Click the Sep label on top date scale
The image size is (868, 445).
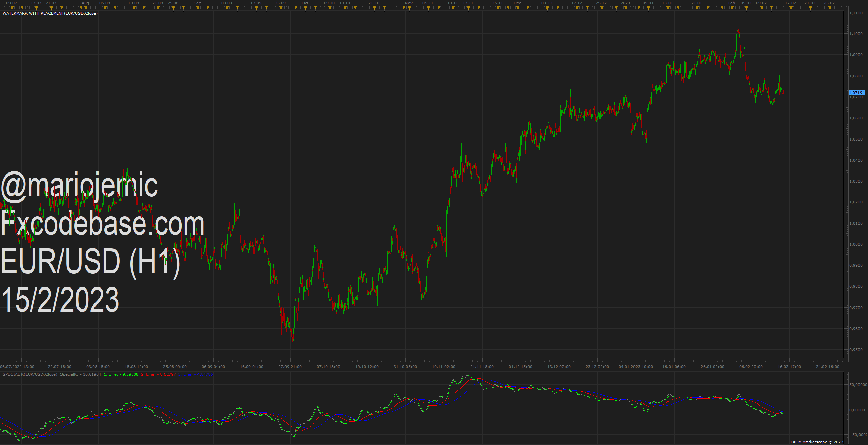(197, 3)
